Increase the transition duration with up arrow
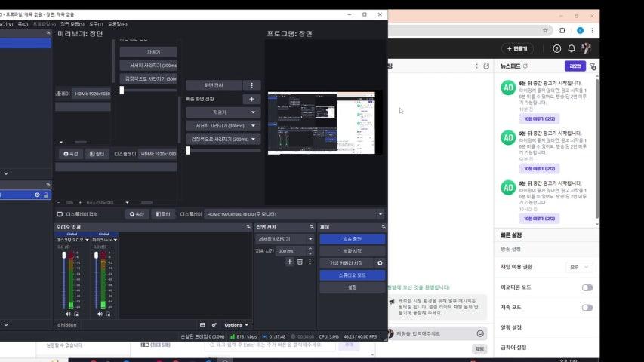Image resolution: width=644 pixels, height=362 pixels. click(310, 248)
